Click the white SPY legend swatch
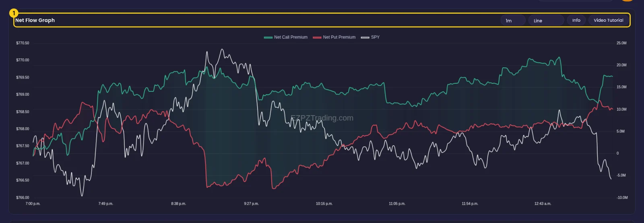This screenshot has width=644, height=223. click(365, 37)
